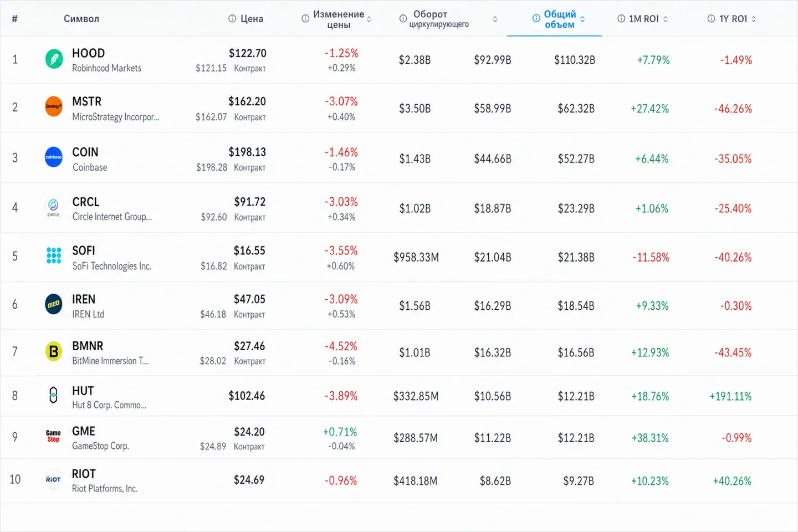The height and width of the screenshot is (532, 798).
Task: Click the Circle CRCL logo icon
Action: point(54,207)
